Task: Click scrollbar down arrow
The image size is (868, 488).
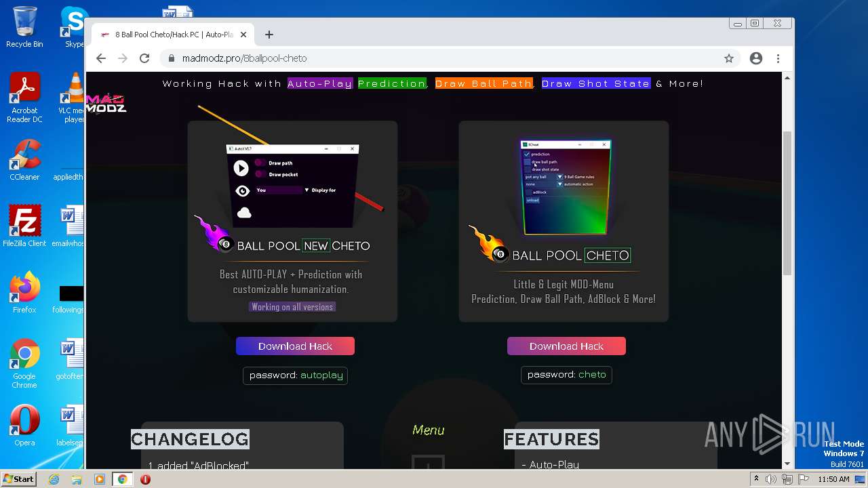Action: pos(787,464)
